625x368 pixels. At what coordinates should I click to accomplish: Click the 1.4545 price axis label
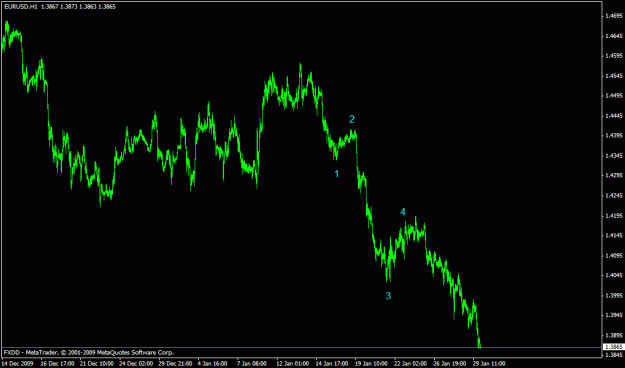pyautogui.click(x=614, y=76)
